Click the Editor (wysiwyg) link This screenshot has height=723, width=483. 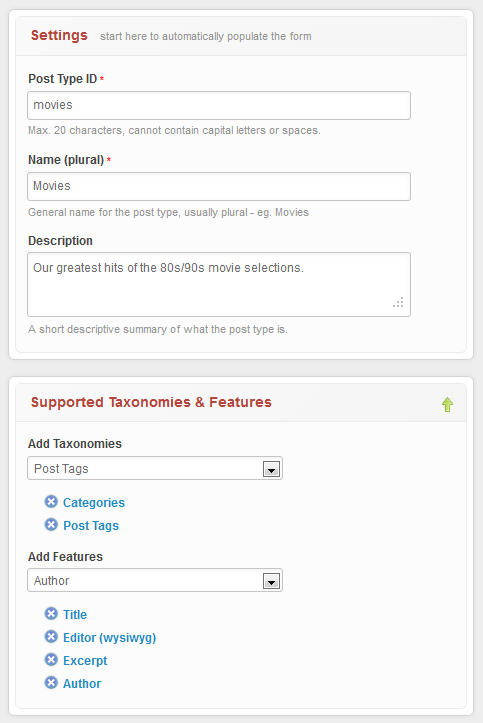[x=110, y=638]
